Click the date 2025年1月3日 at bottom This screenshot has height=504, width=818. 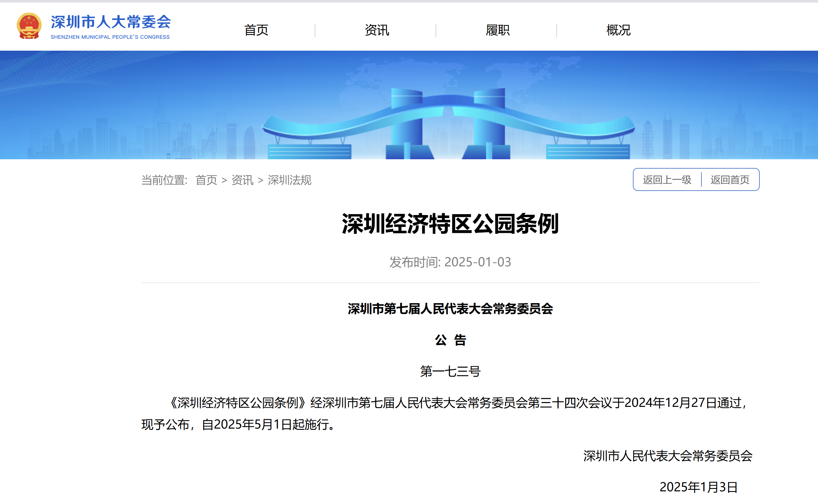tap(698, 487)
